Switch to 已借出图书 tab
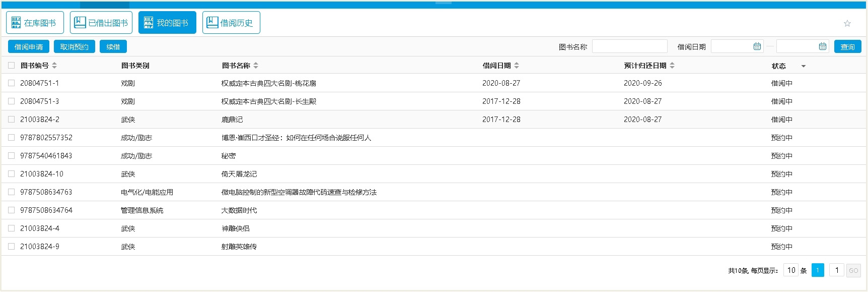This screenshot has height=292, width=868. pos(101,23)
